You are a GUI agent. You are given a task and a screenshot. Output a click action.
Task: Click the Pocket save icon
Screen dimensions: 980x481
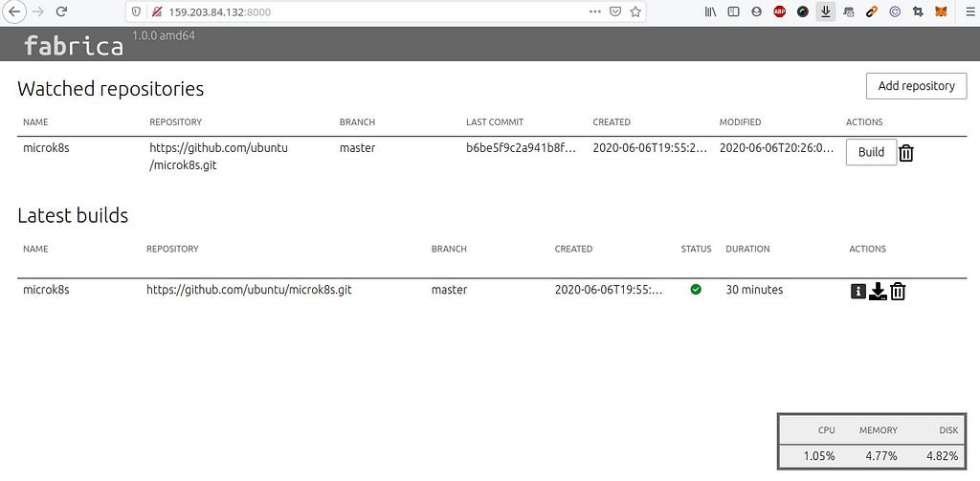[615, 11]
